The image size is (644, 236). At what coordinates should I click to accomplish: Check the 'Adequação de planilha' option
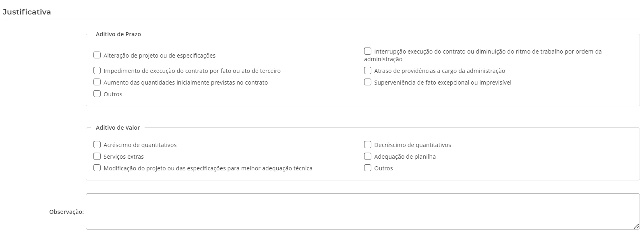(368, 156)
